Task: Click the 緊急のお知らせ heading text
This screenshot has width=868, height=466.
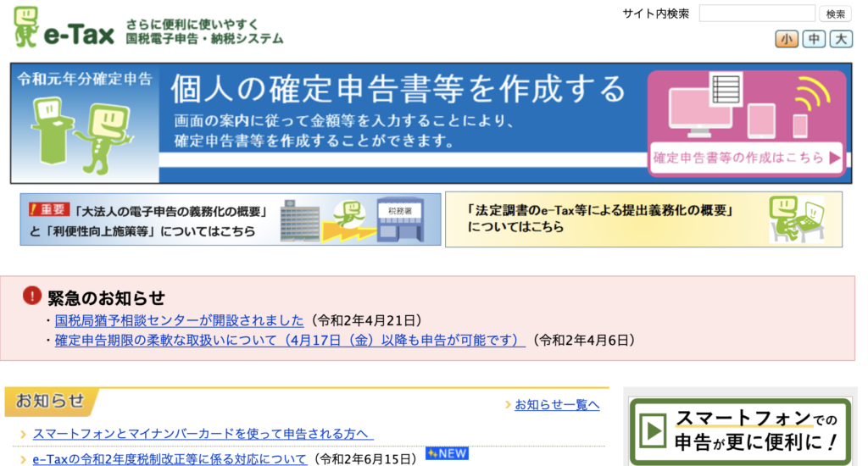Action: point(106,298)
